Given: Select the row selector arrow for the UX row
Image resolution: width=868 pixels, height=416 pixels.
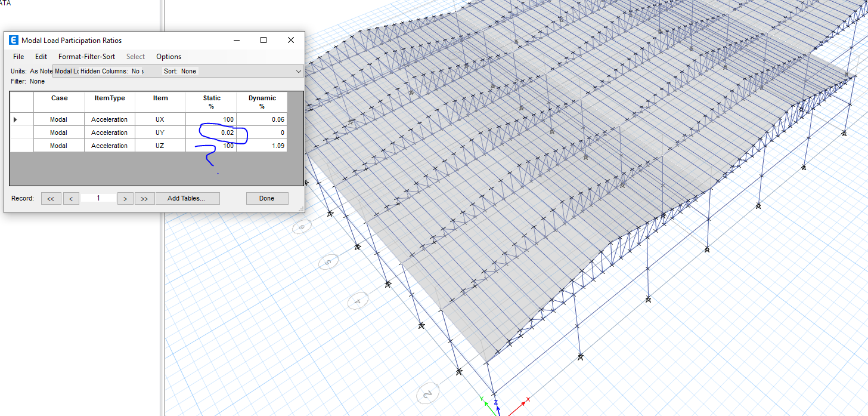Looking at the screenshot, I should click(21, 119).
